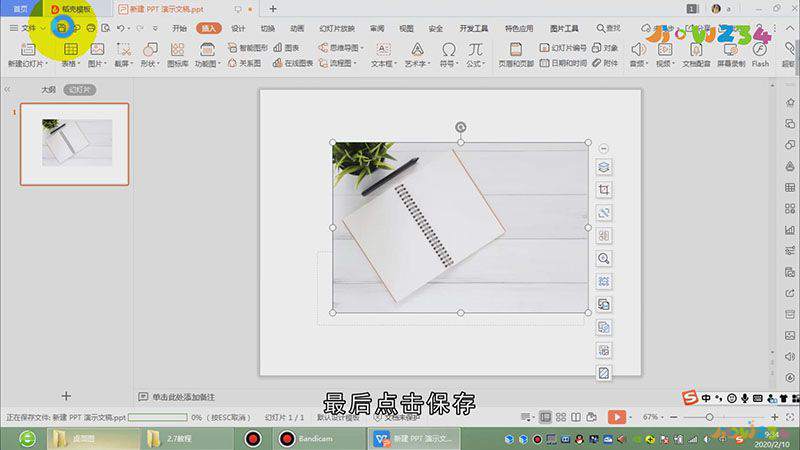Screen dimensions: 800x450
Task: Click the crop icon in the floating picture toolbar
Action: click(x=604, y=190)
